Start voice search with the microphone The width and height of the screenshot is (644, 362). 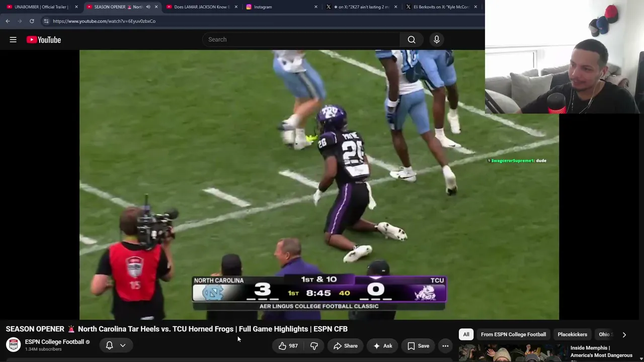(437, 40)
